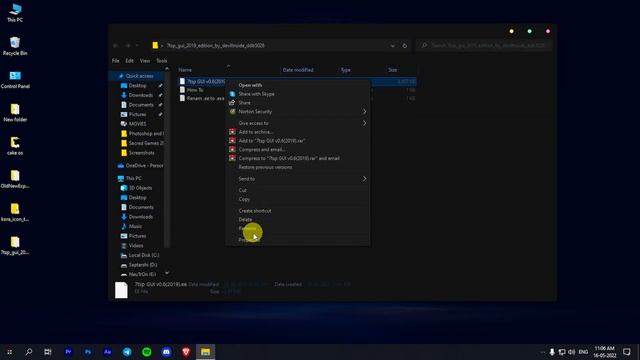
Task: Launch Photoshop from the taskbar
Action: [x=88, y=352]
